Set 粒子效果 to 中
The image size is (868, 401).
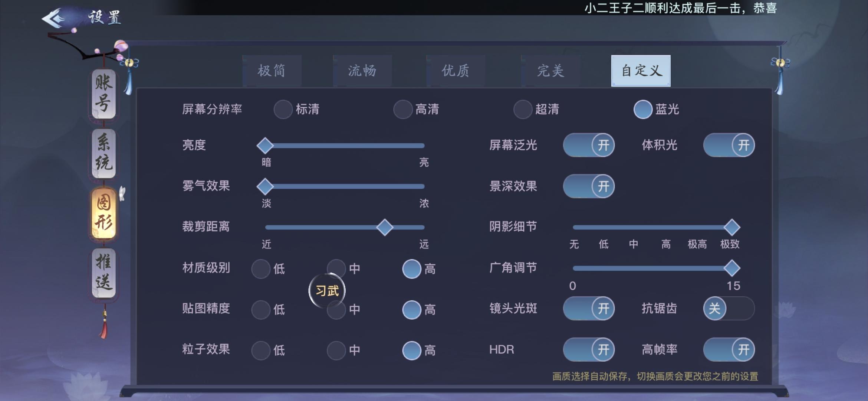[x=336, y=350]
